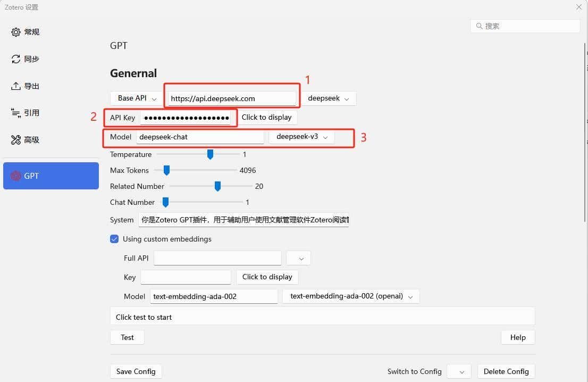Reveal API Key with Click to display
588x382 pixels.
266,117
